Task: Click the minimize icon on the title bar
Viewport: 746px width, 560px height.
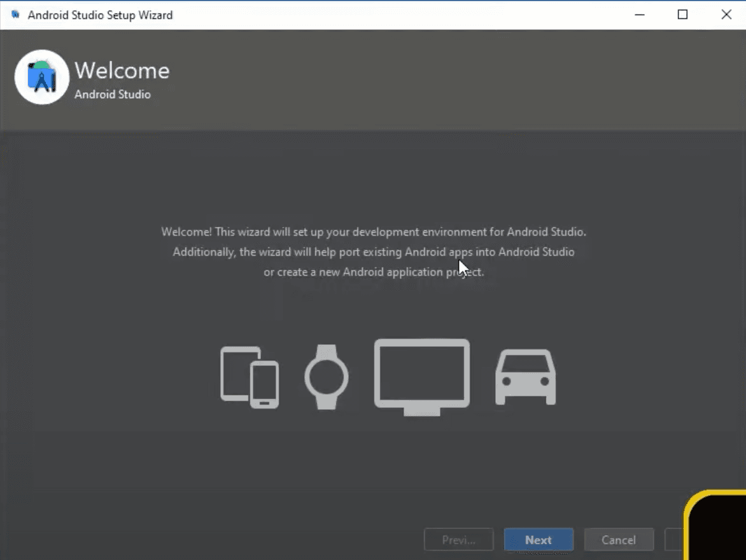Action: [x=639, y=14]
